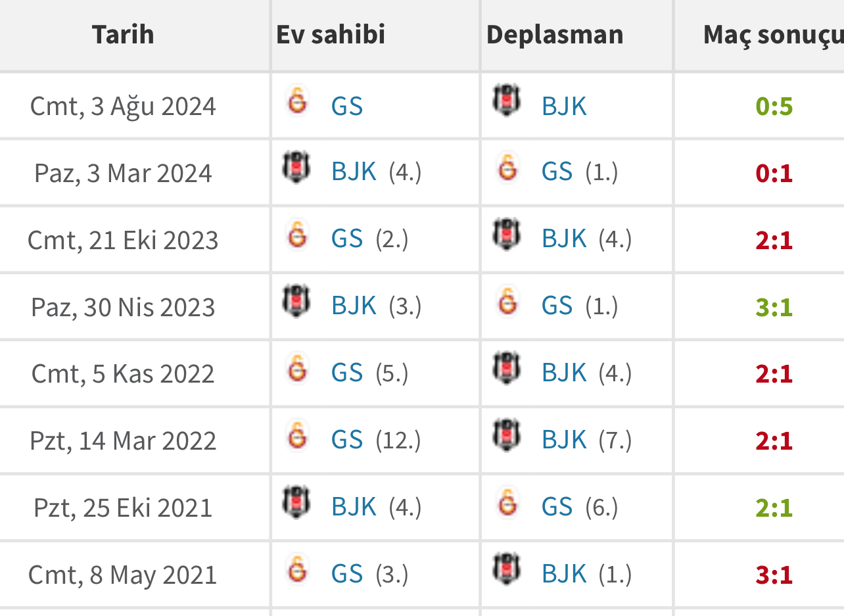Screen dimensions: 844x616
Task: Click Beşiktaş crest in 3 Ağu 2024 row
Action: click(x=506, y=101)
